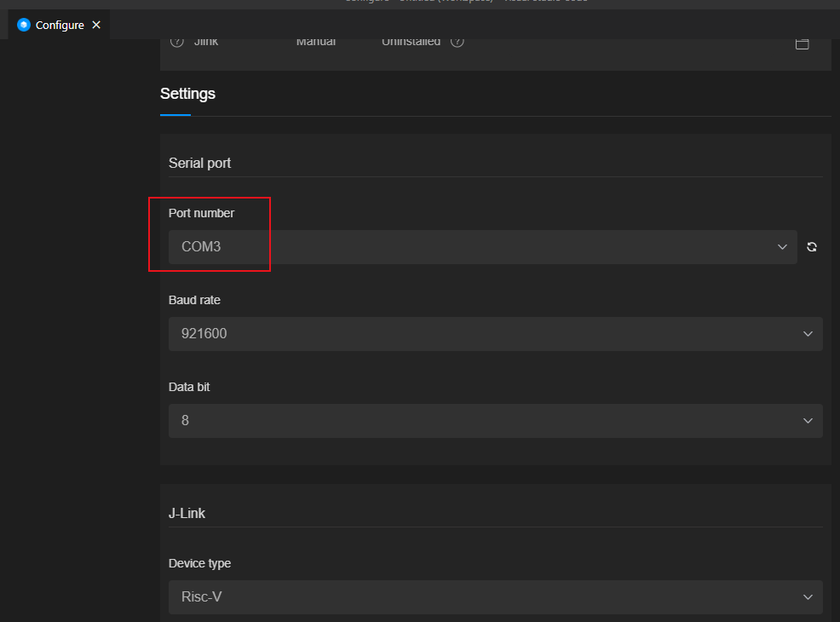
Task: Click the help icon beside Uninstalled
Action: 457,41
